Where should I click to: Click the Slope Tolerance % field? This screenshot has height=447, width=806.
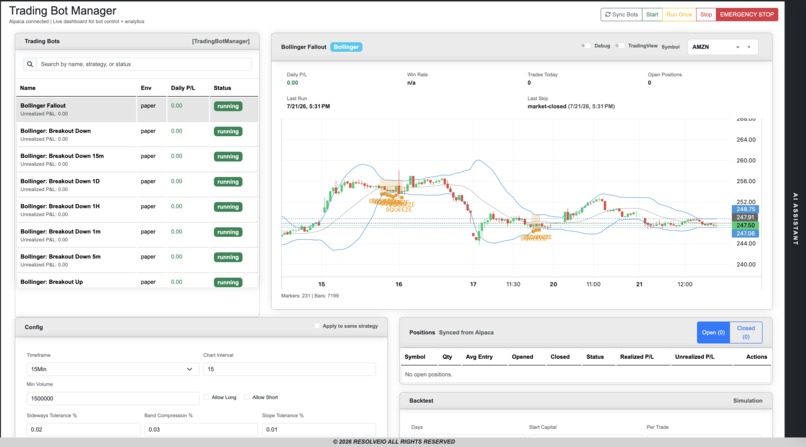click(x=319, y=429)
